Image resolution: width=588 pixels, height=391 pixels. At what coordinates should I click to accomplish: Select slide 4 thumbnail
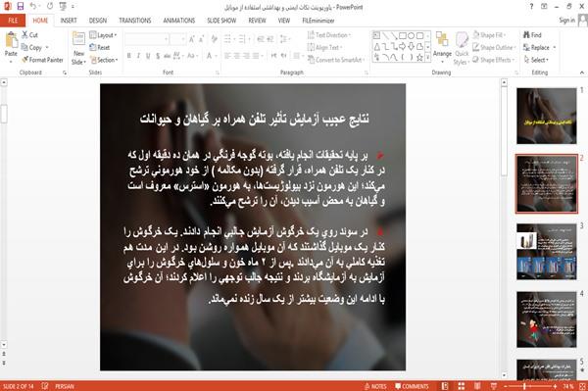pyautogui.click(x=547, y=319)
